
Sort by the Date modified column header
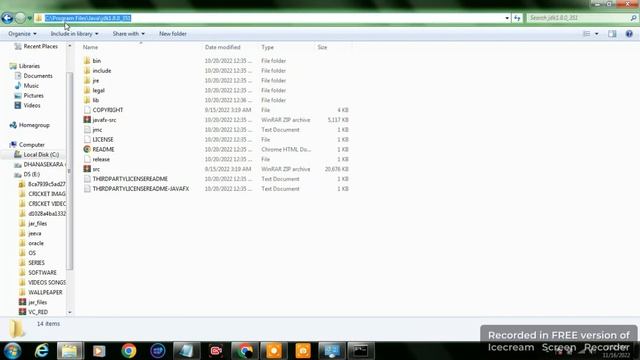point(222,47)
